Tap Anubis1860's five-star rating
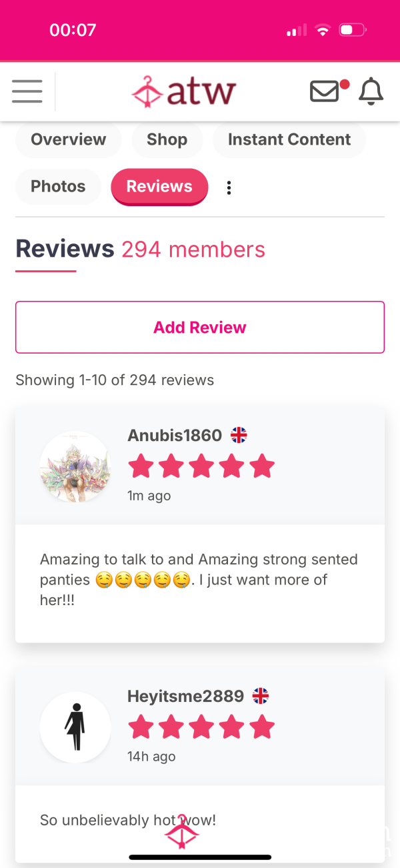Viewport: 400px width, 868px height. 201,466
